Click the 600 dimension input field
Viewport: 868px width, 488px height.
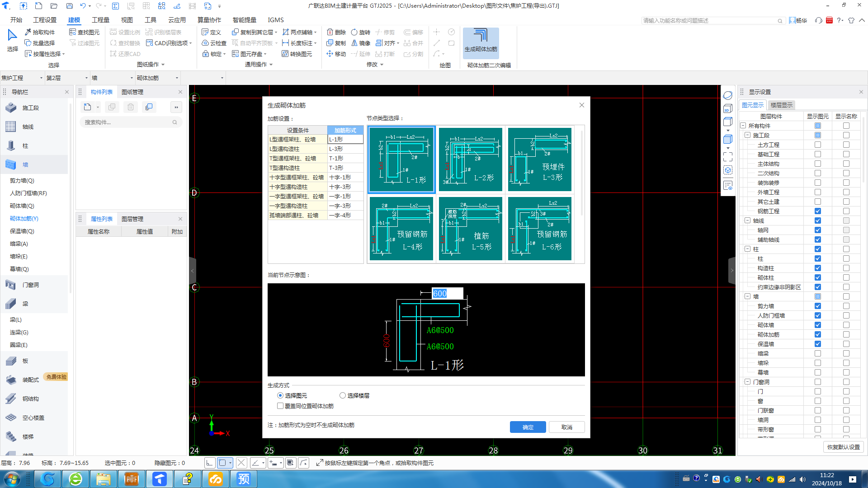[447, 293]
